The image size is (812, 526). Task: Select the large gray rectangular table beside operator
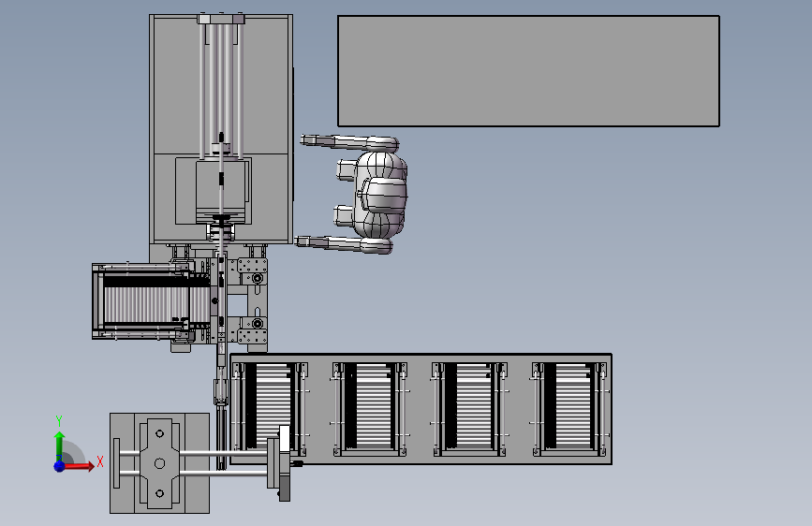tap(528, 71)
